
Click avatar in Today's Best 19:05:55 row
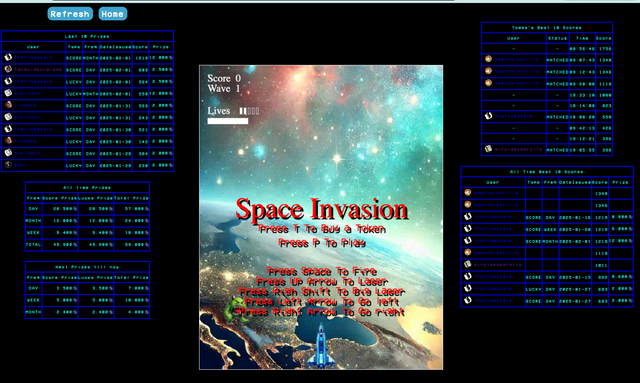pyautogui.click(x=488, y=149)
